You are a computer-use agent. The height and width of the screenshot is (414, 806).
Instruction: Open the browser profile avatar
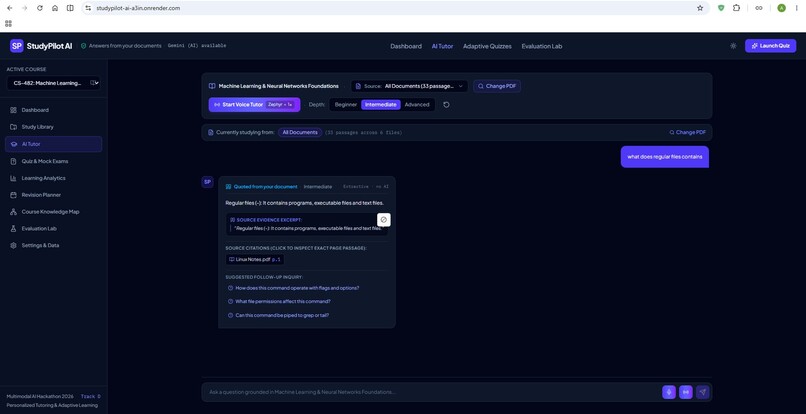[781, 8]
